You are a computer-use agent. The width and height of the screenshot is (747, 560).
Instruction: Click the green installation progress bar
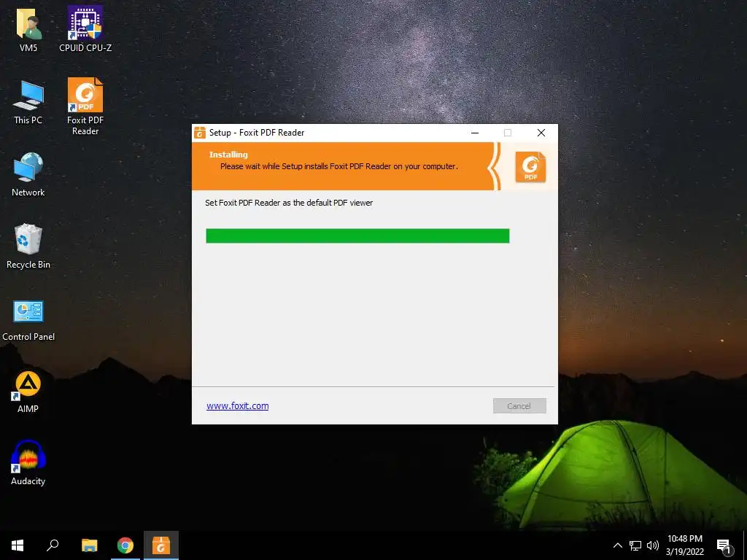coord(357,236)
